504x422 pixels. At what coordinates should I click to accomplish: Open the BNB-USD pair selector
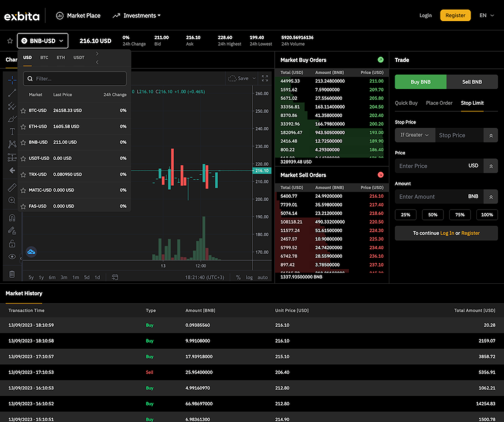(42, 41)
